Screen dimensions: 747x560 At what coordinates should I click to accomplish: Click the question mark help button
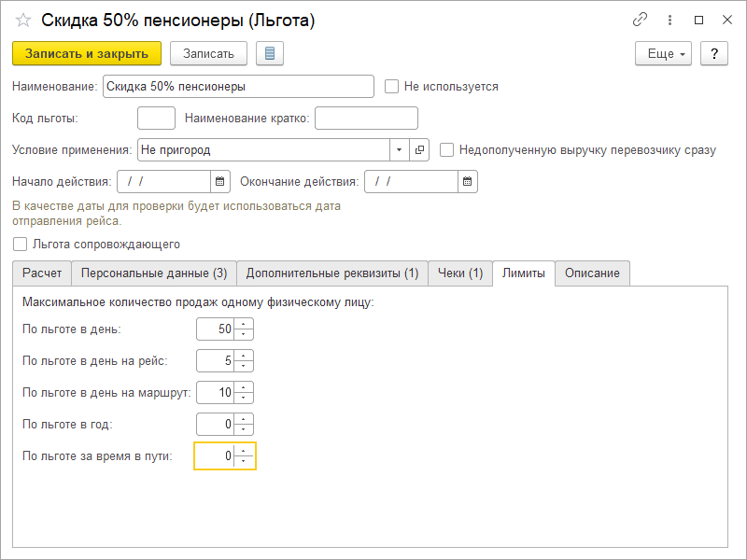[x=713, y=53]
